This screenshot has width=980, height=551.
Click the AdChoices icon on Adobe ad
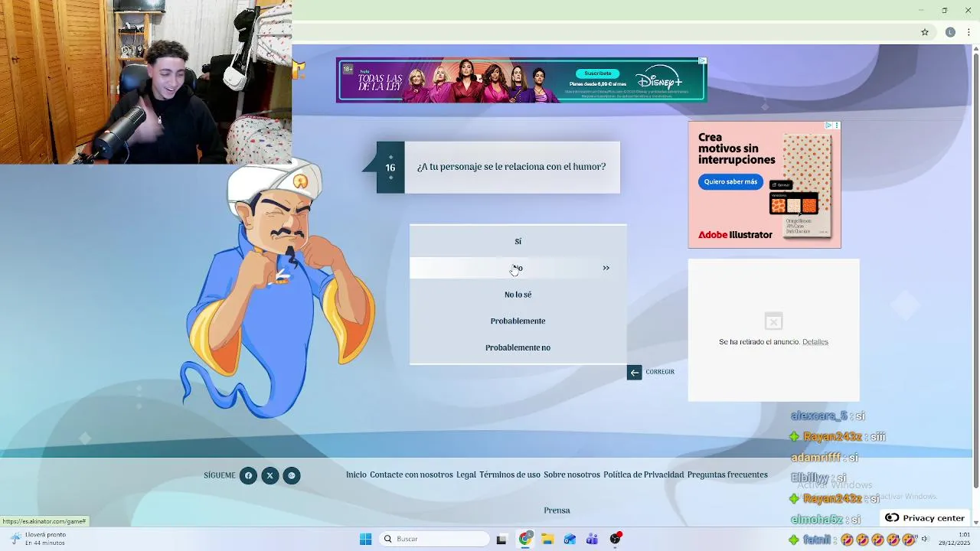coord(828,125)
